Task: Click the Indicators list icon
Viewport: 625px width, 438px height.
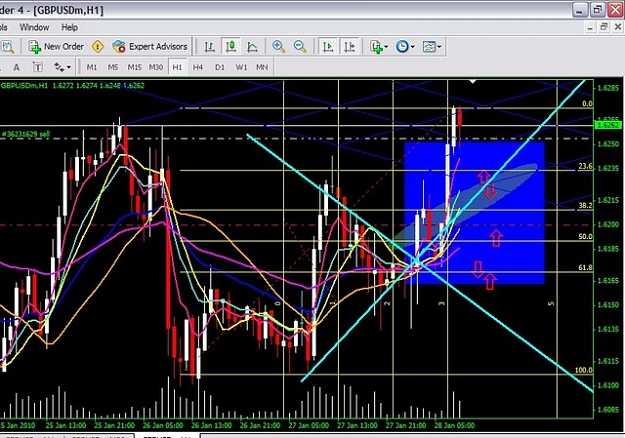Action: 375,47
